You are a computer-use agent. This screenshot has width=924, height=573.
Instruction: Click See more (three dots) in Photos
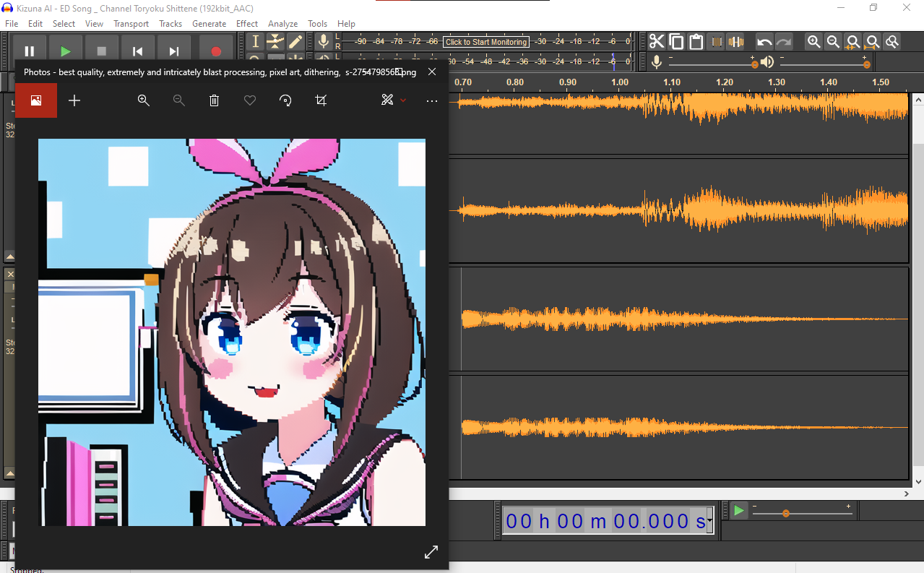coord(432,101)
